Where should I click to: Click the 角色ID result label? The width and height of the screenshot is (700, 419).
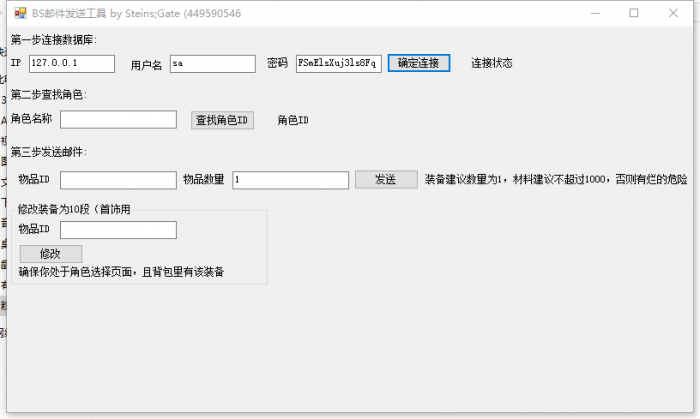click(293, 121)
